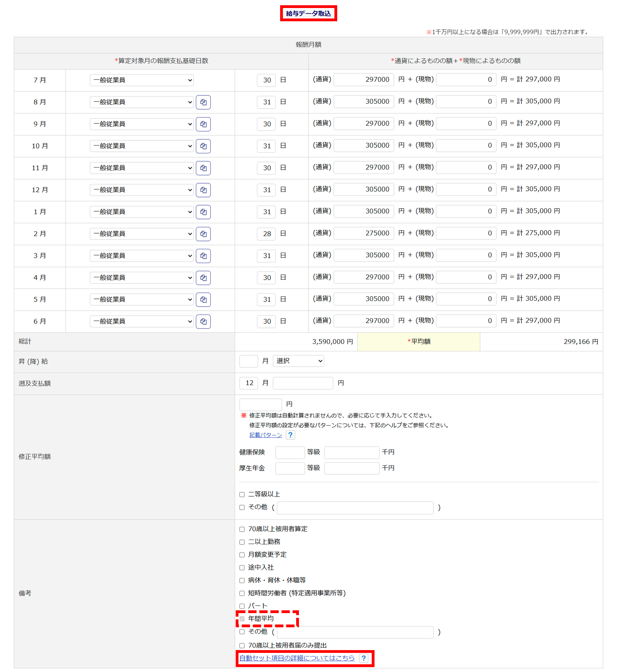Open the 3月 一般従業員 dropdown
This screenshot has width=617, height=672.
[x=142, y=256]
